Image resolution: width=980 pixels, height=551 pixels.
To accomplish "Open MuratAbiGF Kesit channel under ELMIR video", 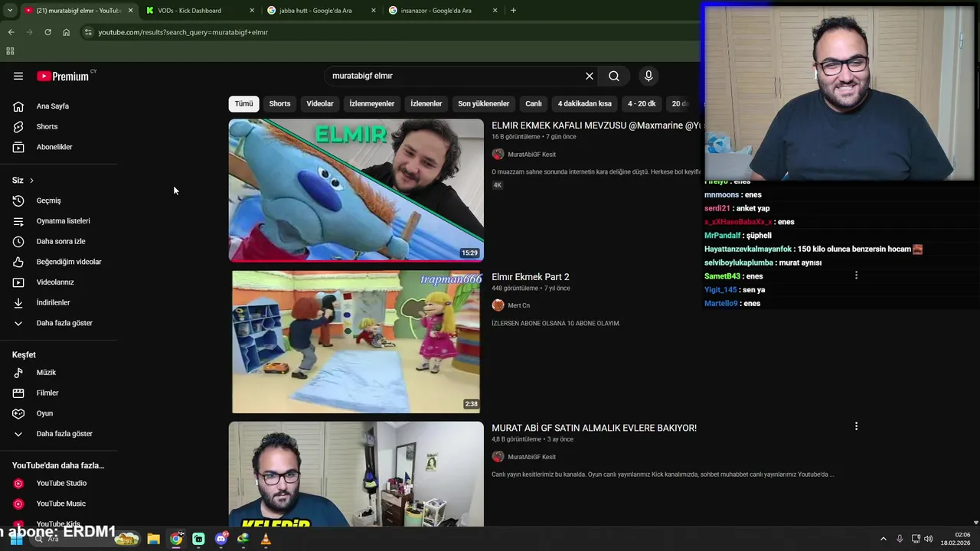I will [531, 155].
